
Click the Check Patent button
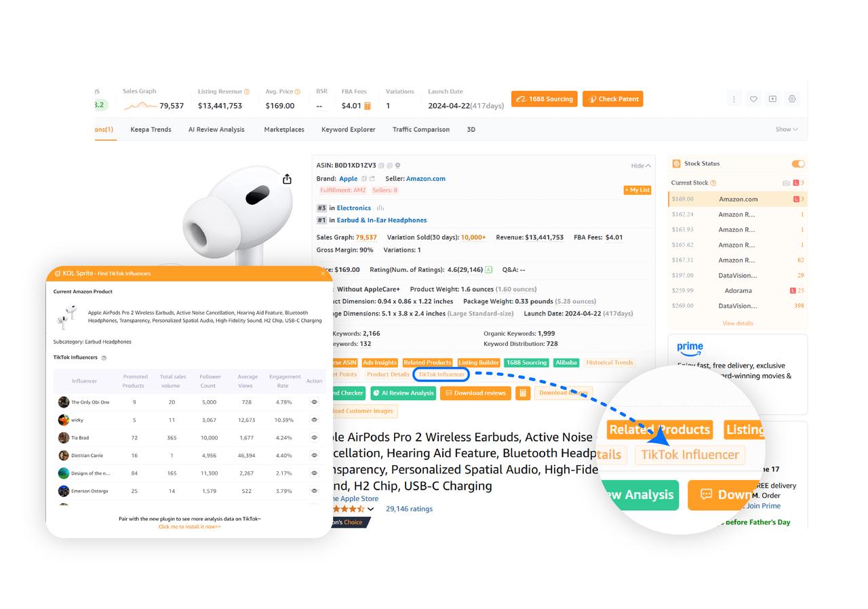pyautogui.click(x=612, y=99)
